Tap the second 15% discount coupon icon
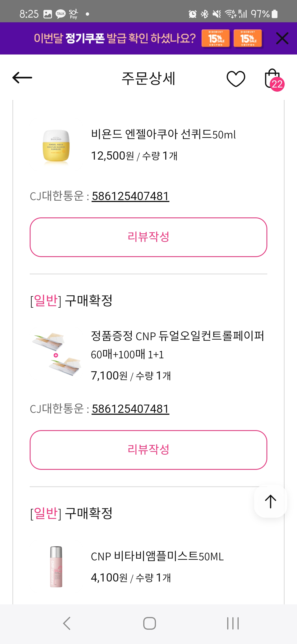The height and width of the screenshot is (644, 297). [x=248, y=38]
